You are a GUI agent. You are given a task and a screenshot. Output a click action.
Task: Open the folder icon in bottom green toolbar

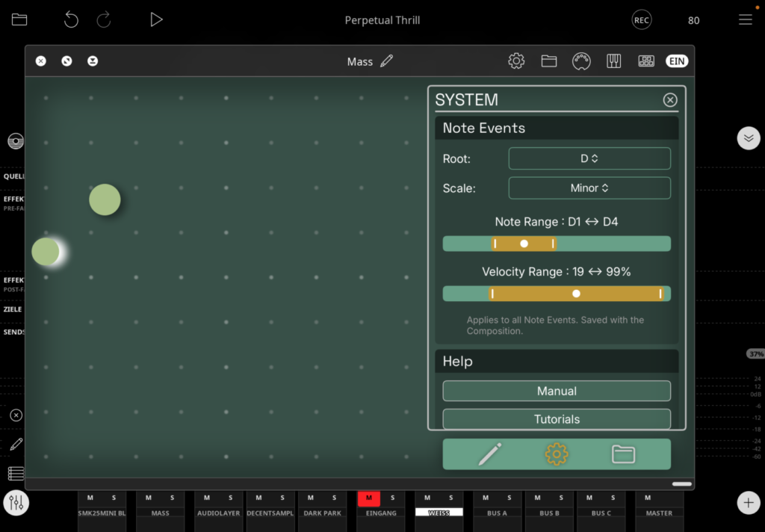click(623, 454)
